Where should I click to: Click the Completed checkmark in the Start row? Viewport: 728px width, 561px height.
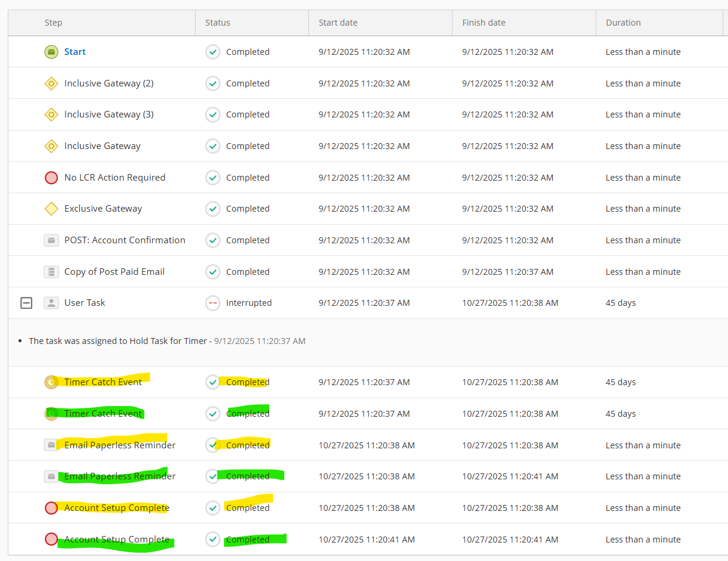point(213,52)
